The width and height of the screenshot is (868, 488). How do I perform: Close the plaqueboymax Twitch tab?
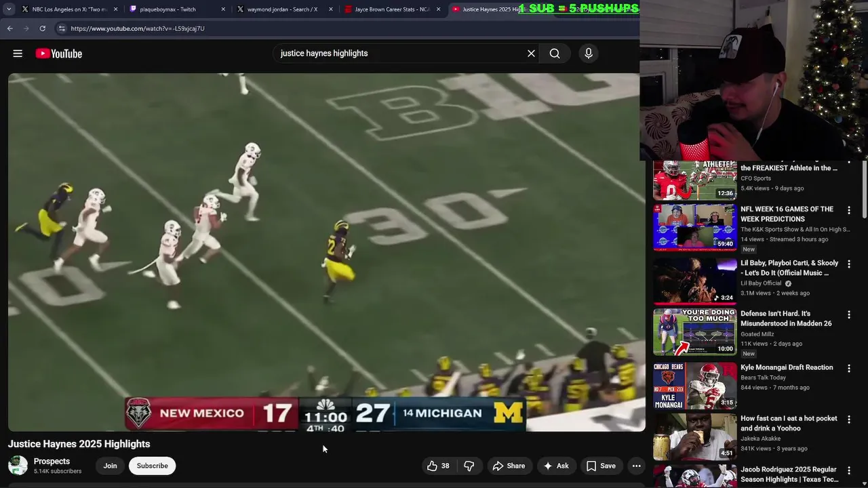click(x=223, y=9)
